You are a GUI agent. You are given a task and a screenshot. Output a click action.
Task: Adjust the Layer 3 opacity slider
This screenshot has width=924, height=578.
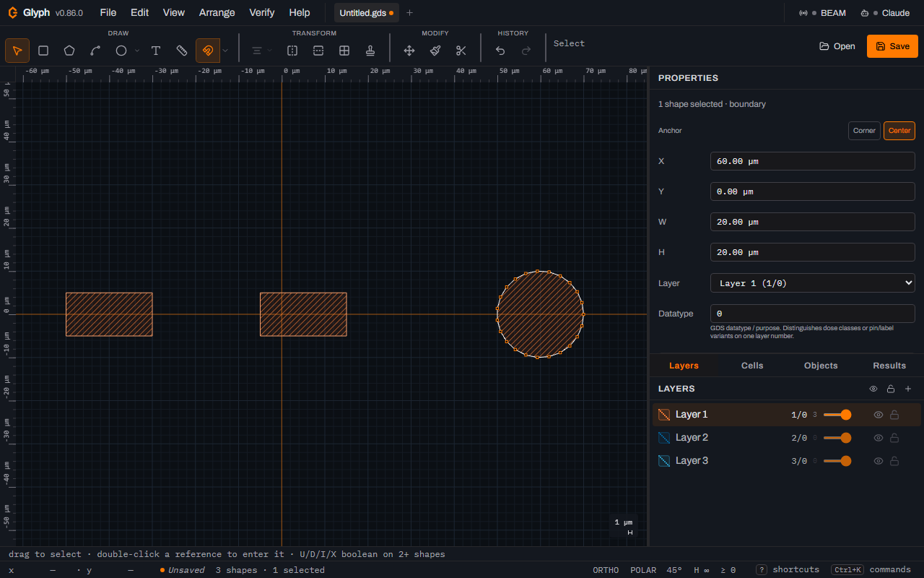837,461
